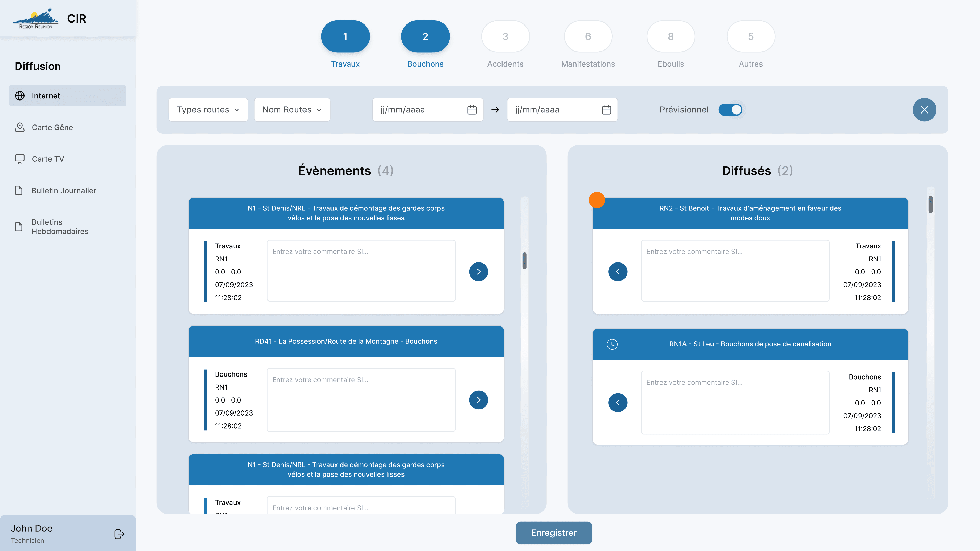Click the monitor icon for Carte TV

pos(20,159)
